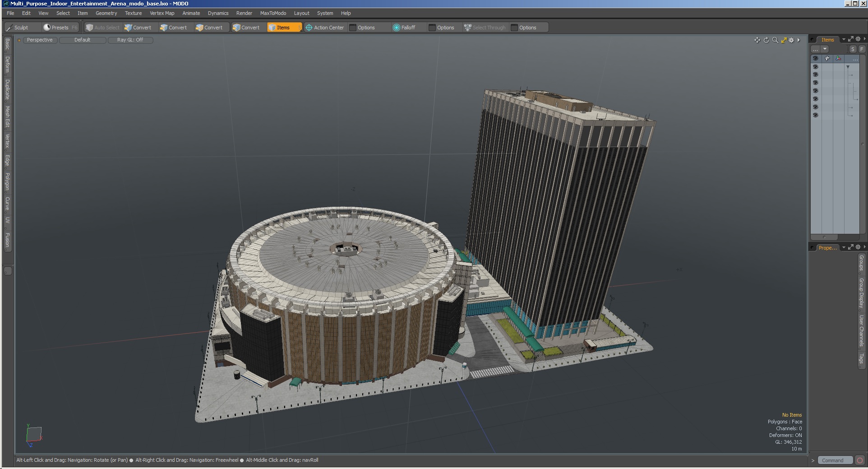Click the F button in Items panel
The height and width of the screenshot is (469, 868).
(x=861, y=49)
